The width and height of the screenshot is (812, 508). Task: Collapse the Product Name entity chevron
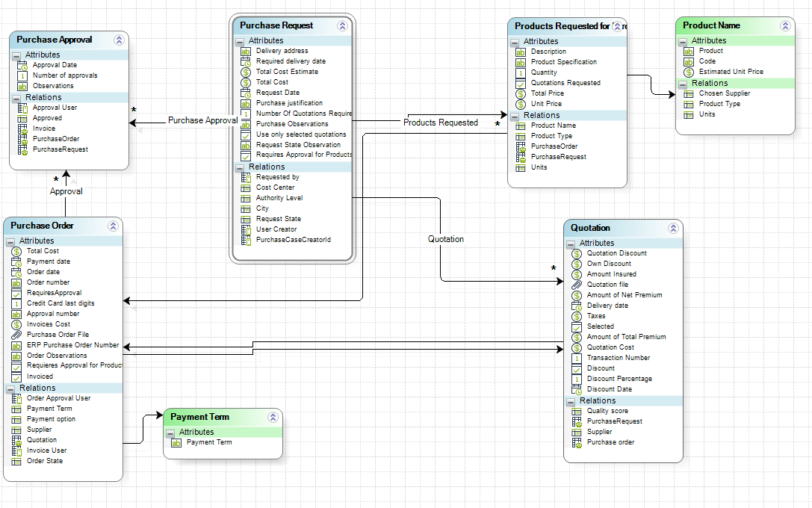coord(785,26)
